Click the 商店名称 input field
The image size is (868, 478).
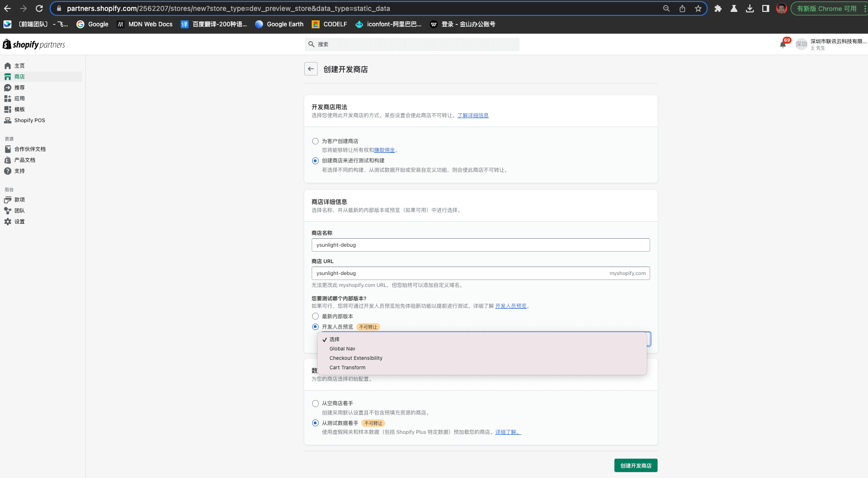480,245
